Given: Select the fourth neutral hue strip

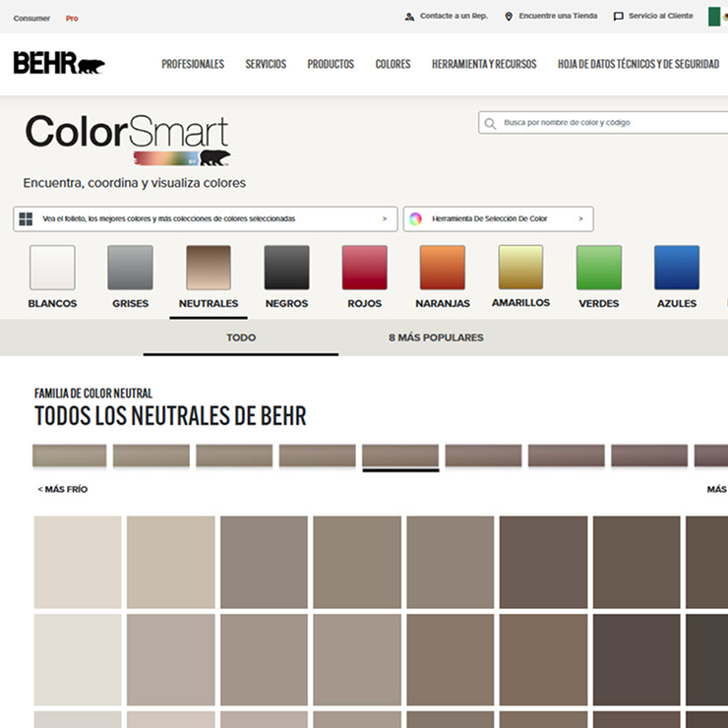Looking at the screenshot, I should [318, 455].
